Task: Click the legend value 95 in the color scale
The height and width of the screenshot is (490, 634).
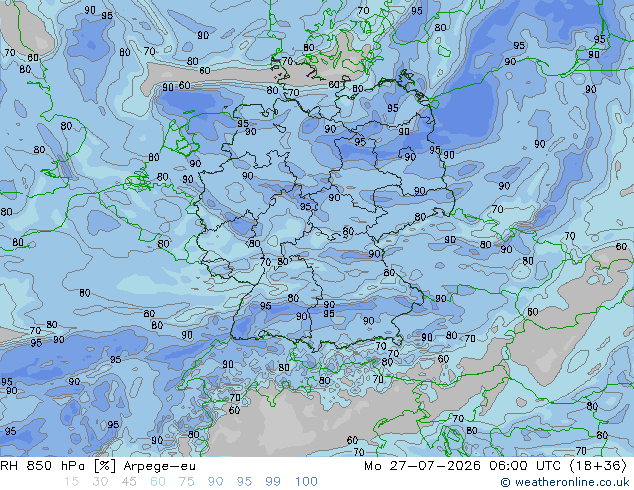Action: [x=244, y=482]
